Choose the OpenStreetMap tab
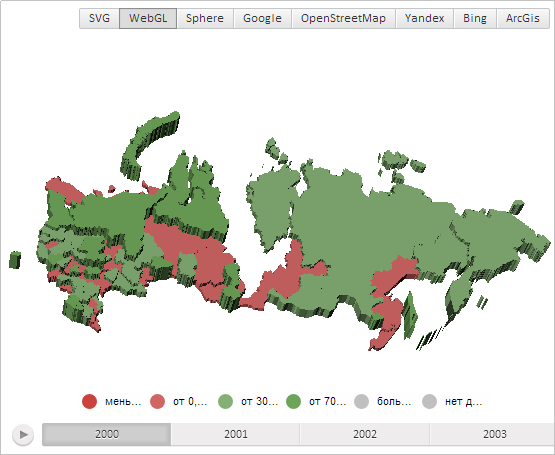Viewport: 555px width, 455px height. 343,18
